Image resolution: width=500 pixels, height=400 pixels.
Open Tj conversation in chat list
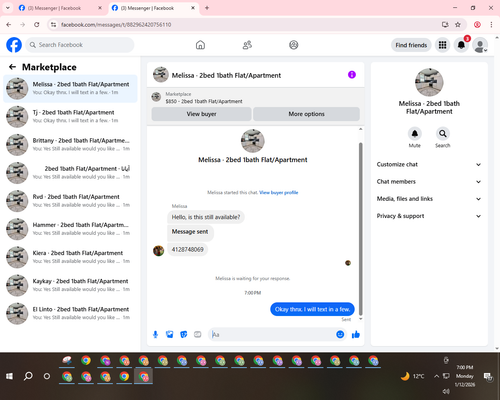[x=70, y=116]
